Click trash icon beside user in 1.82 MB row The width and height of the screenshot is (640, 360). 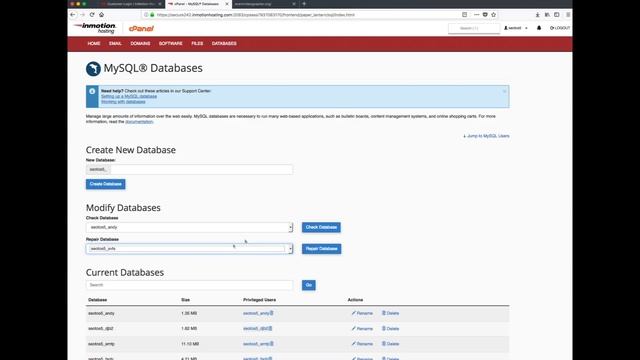click(x=270, y=328)
